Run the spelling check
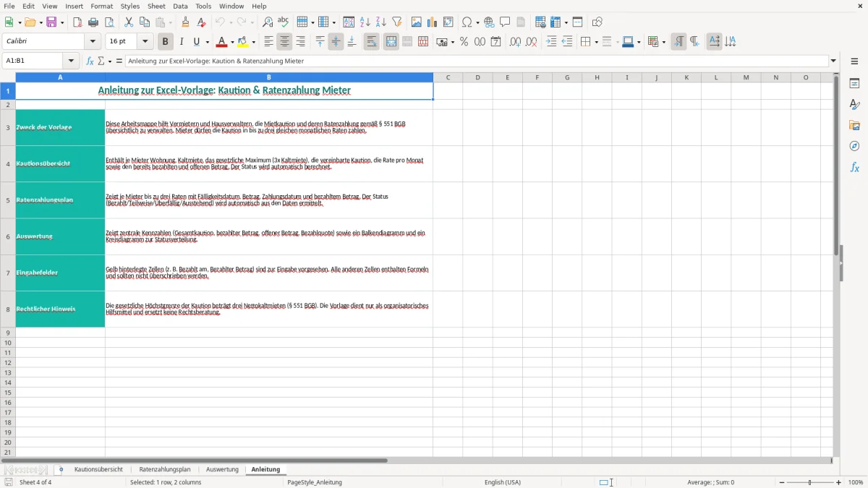The width and height of the screenshot is (868, 488). pos(284,22)
